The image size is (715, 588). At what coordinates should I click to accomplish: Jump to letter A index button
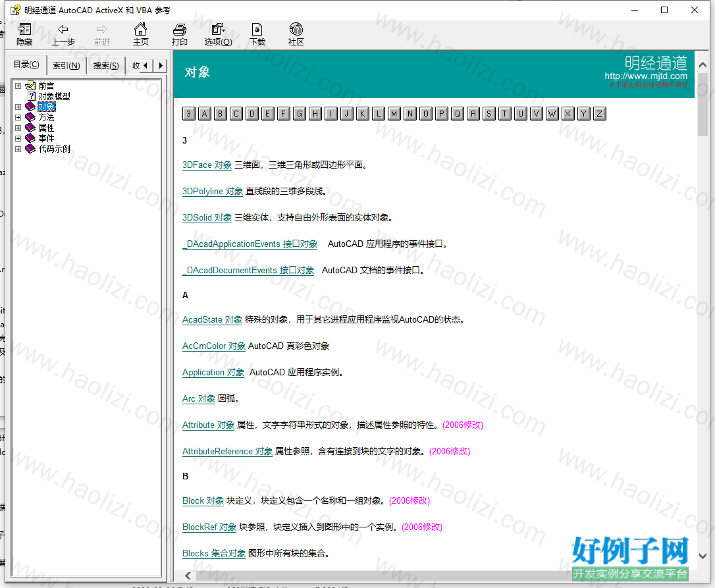click(205, 114)
